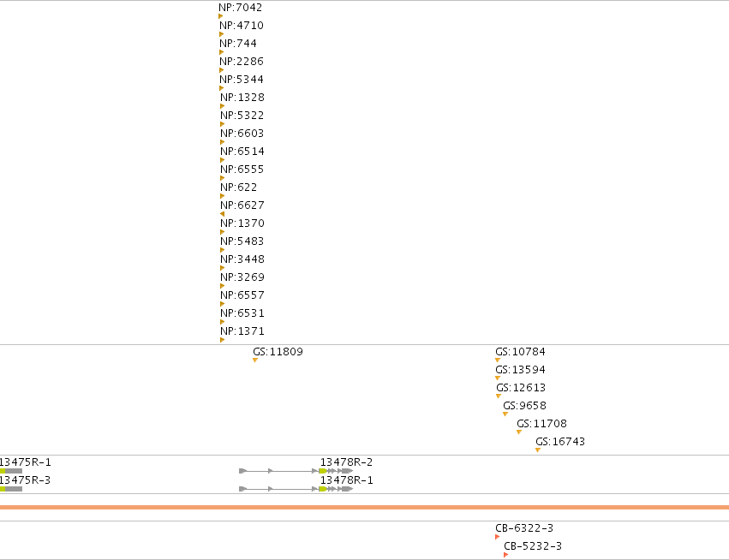The image size is (729, 560).
Task: Select the NP:4710 feature label
Action: (x=242, y=26)
